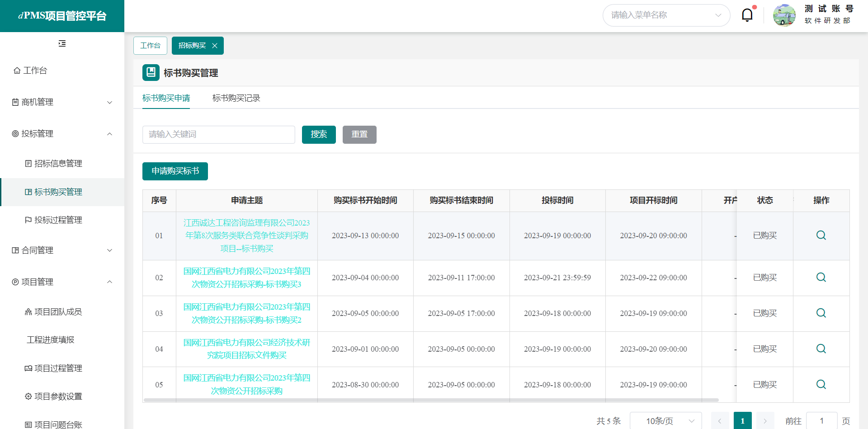Open the menu name search dropdown
Image resolution: width=868 pixels, height=429 pixels.
[x=666, y=15]
